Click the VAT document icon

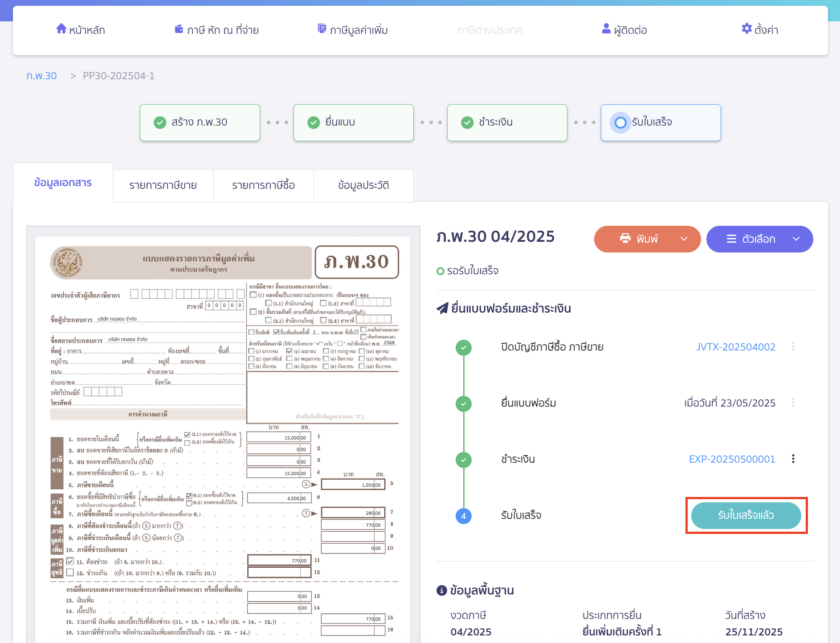pos(322,29)
